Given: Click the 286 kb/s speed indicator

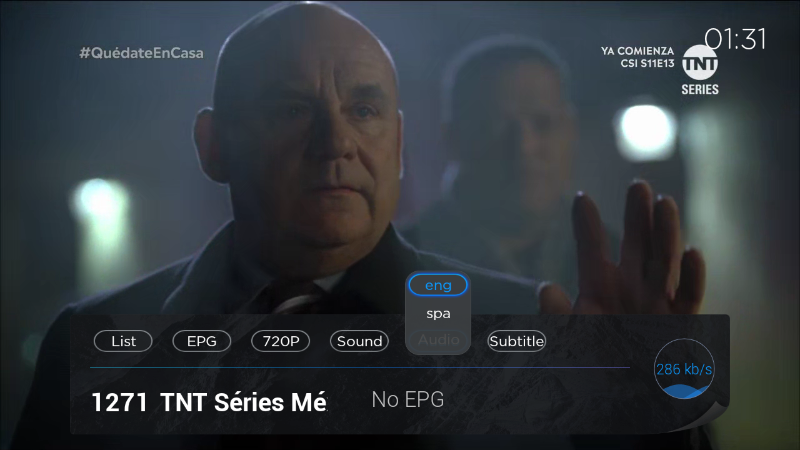Looking at the screenshot, I should click(684, 369).
